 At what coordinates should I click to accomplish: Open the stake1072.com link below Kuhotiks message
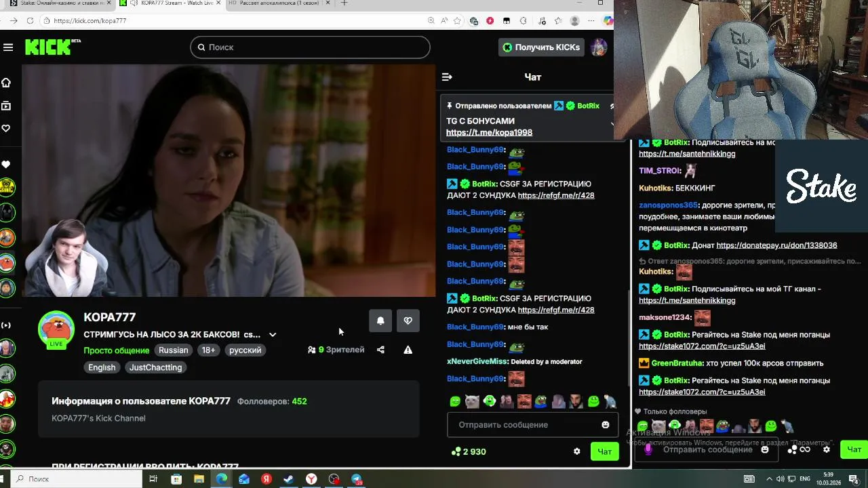(x=702, y=346)
